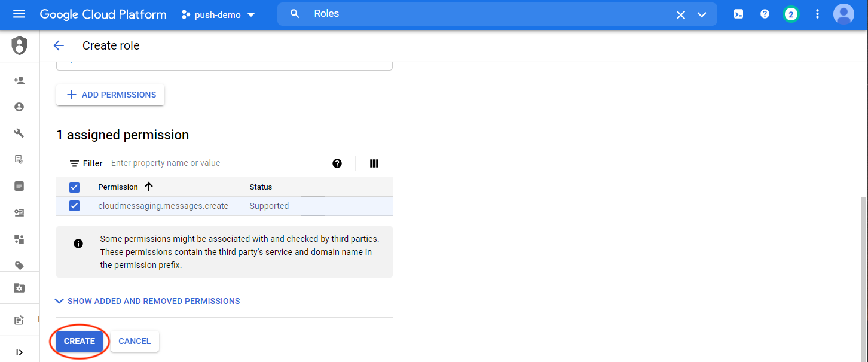Open filter help question mark icon

click(x=337, y=163)
